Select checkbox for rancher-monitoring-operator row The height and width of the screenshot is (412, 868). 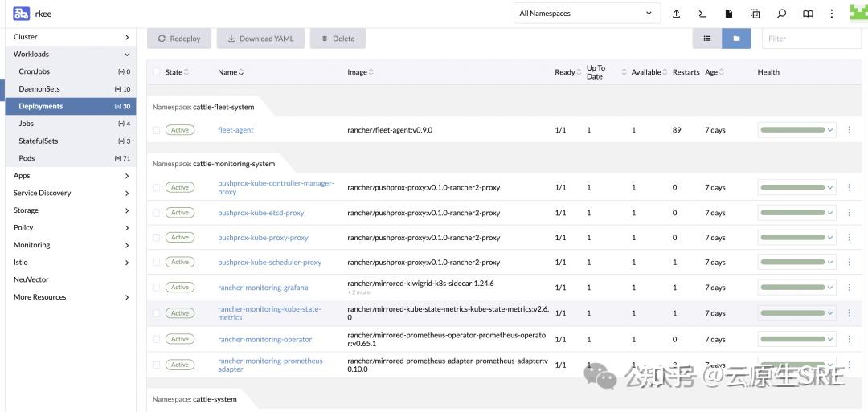tap(156, 339)
